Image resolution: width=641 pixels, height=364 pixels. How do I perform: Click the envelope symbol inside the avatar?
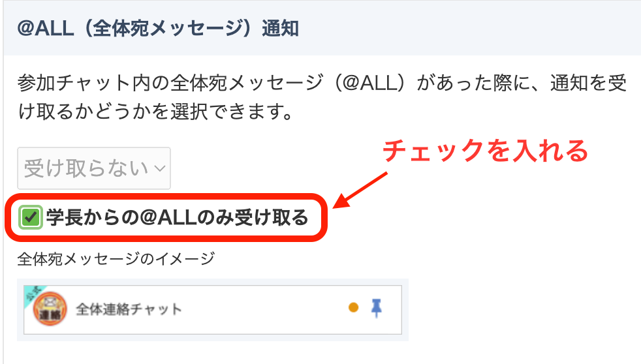coord(50,302)
